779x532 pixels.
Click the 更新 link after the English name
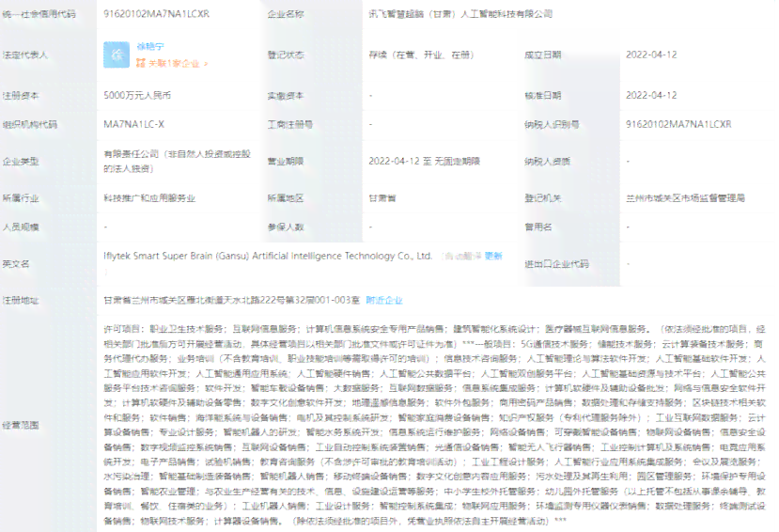(x=493, y=256)
